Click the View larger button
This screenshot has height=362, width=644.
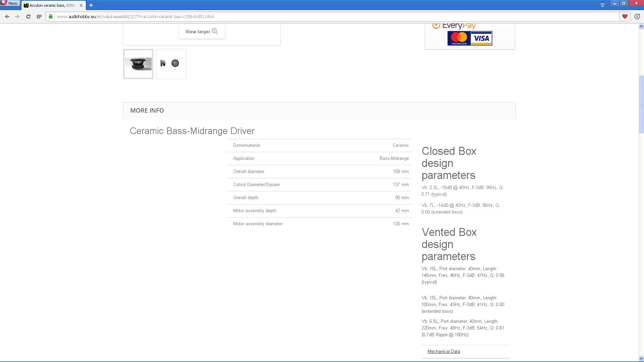[202, 32]
